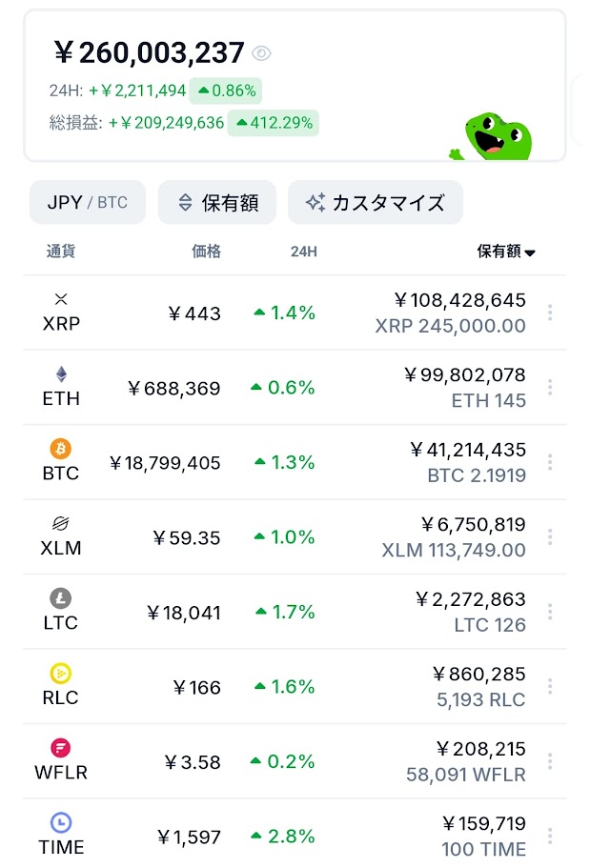Click the yellow RLC icon

(x=61, y=674)
